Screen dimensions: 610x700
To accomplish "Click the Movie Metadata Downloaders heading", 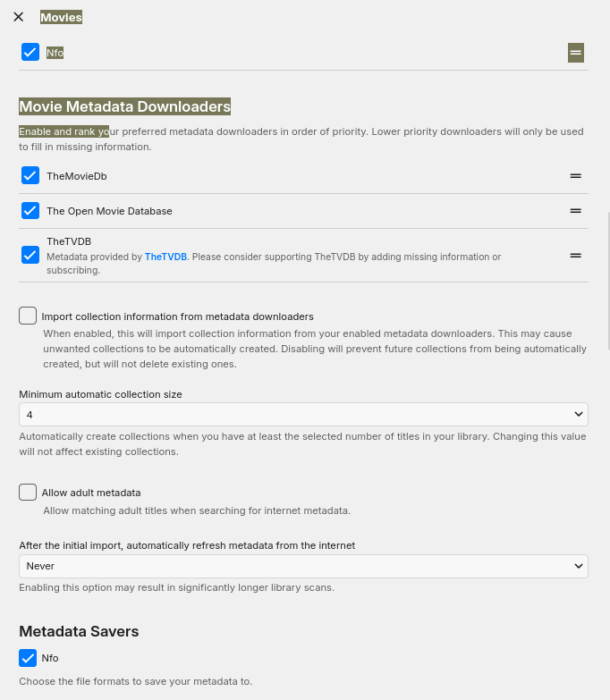I will pyautogui.click(x=125, y=107).
